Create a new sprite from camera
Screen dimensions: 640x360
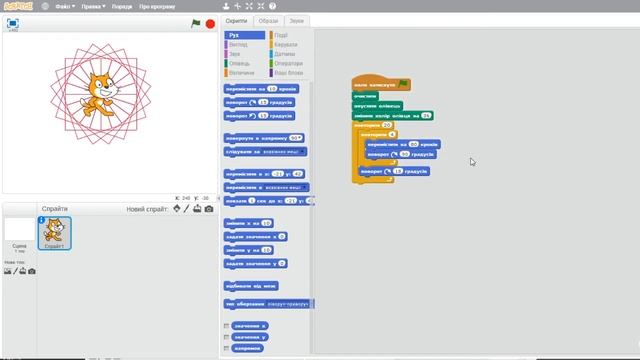[x=209, y=209]
